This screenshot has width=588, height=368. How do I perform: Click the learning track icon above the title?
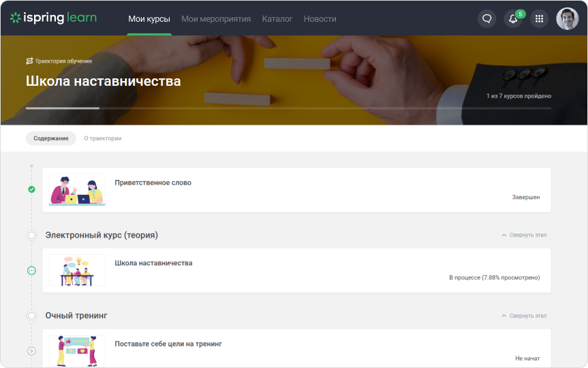29,61
